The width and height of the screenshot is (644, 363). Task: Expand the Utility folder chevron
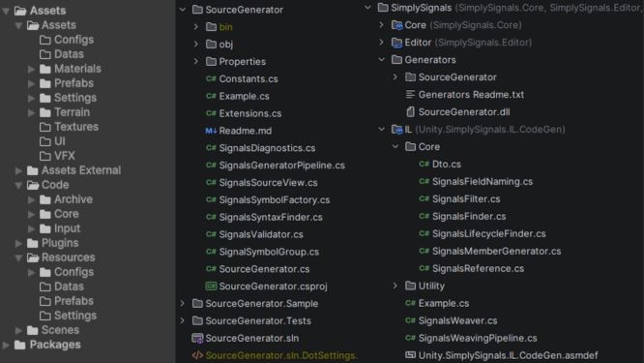[x=395, y=286]
